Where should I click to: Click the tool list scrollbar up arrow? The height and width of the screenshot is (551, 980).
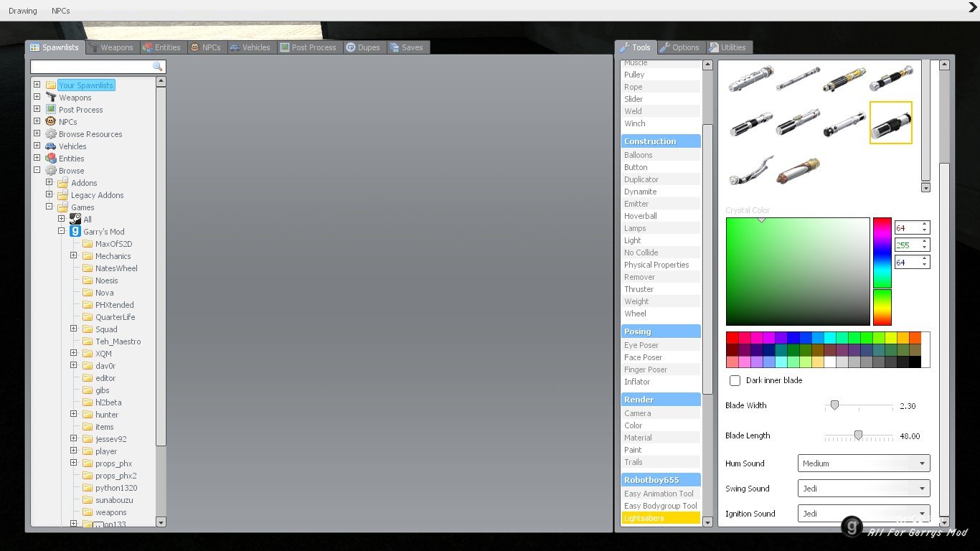point(707,65)
